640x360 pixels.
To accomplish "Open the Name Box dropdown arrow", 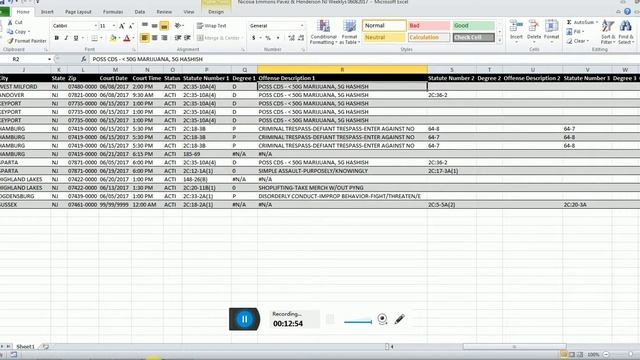I will point(49,59).
